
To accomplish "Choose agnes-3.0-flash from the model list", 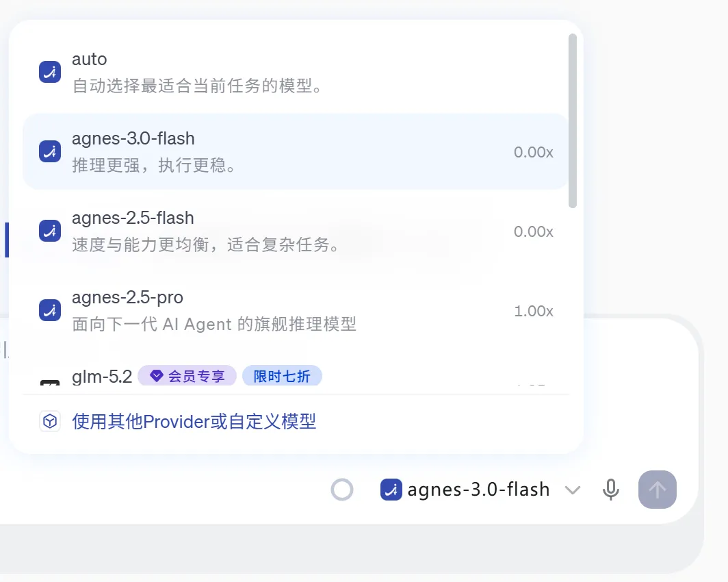I will tap(296, 151).
